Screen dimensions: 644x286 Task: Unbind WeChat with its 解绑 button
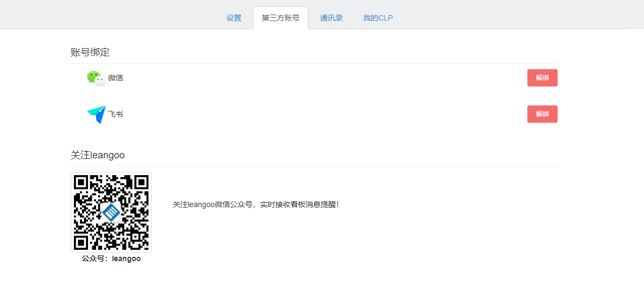pos(542,78)
